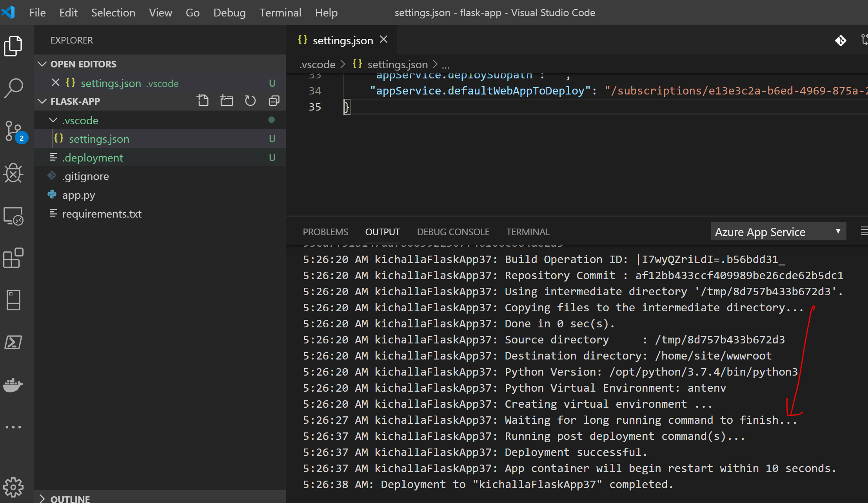Viewport: 868px width, 503px height.
Task: Open the Search view in activity bar
Action: pyautogui.click(x=14, y=88)
